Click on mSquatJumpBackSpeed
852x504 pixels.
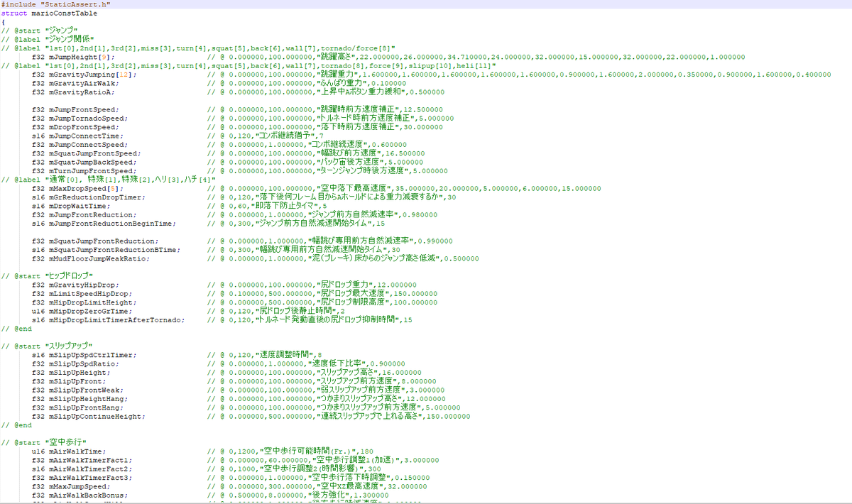(91, 162)
